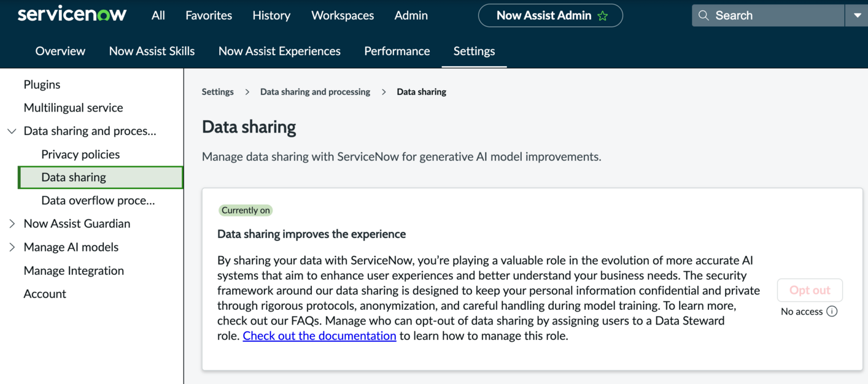Click the ServiceNow logo
Image resolution: width=868 pixels, height=384 pixels.
point(72,14)
